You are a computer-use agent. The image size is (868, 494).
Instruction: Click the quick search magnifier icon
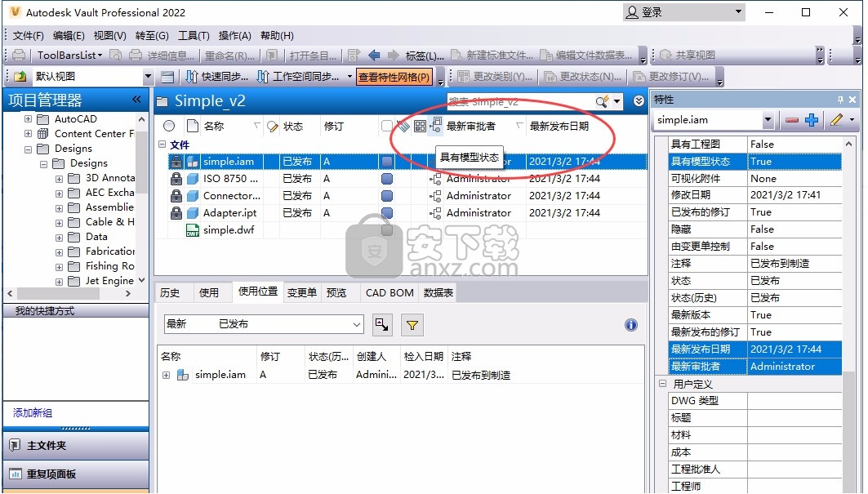click(x=602, y=101)
